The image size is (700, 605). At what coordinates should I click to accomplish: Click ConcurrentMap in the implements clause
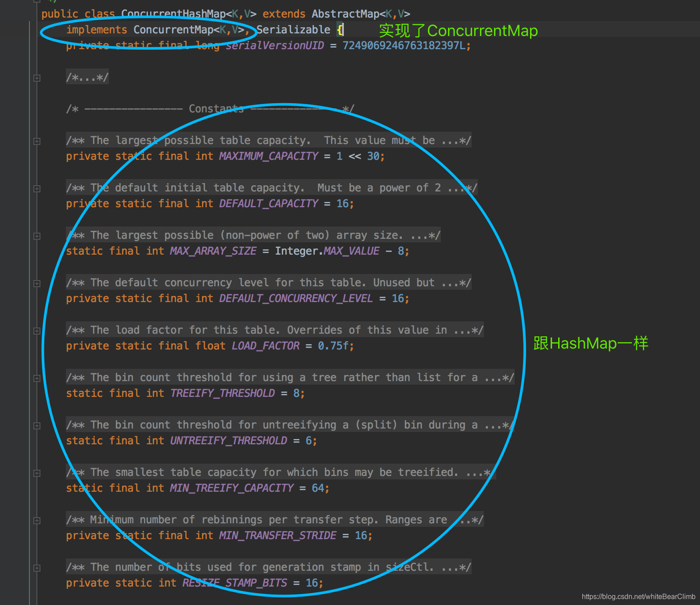tap(173, 30)
